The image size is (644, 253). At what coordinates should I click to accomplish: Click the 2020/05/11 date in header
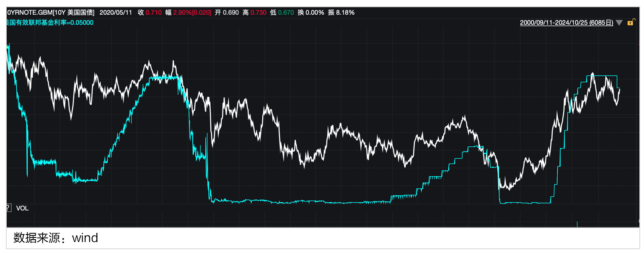116,13
